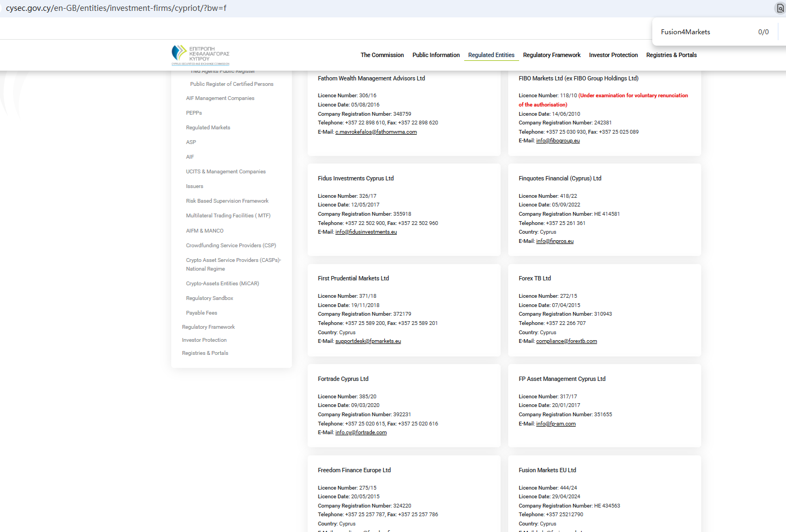Image resolution: width=786 pixels, height=532 pixels.
Task: Open The Commission menu
Action: coord(382,55)
